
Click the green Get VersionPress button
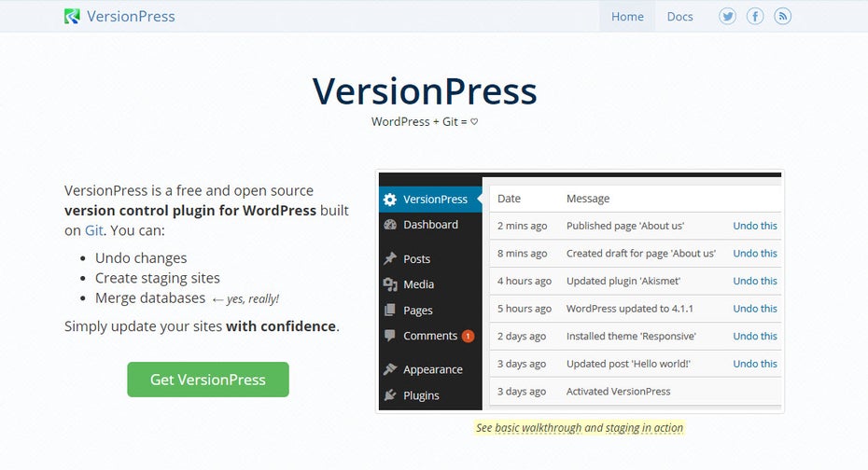coord(208,380)
